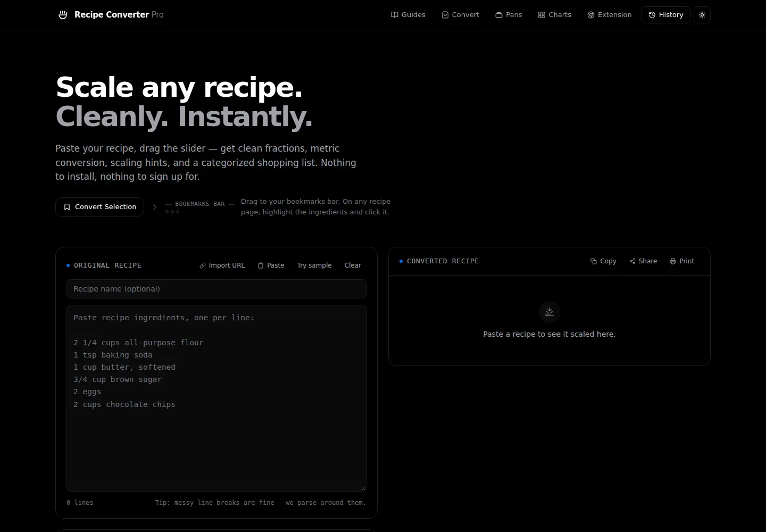766x532 pixels.
Task: Open the Guides menu item
Action: (408, 15)
